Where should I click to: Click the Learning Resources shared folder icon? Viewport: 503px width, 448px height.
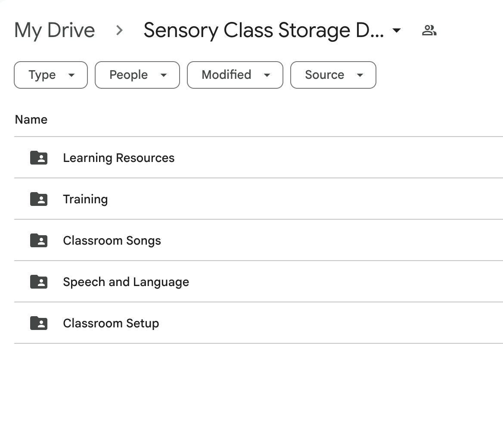pyautogui.click(x=39, y=158)
